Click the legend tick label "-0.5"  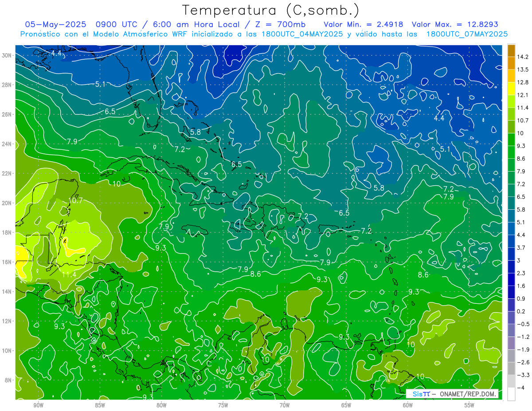(523, 324)
